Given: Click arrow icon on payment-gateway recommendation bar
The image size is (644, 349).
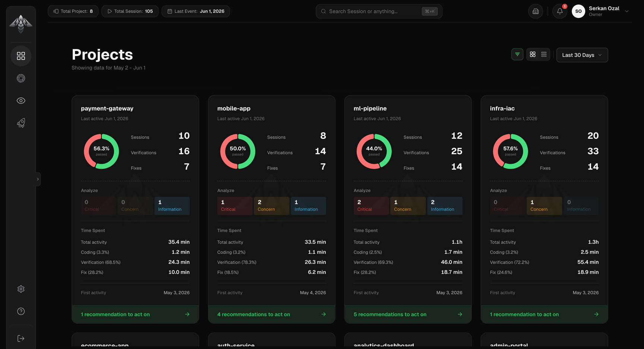Looking at the screenshot, I should coord(187,314).
